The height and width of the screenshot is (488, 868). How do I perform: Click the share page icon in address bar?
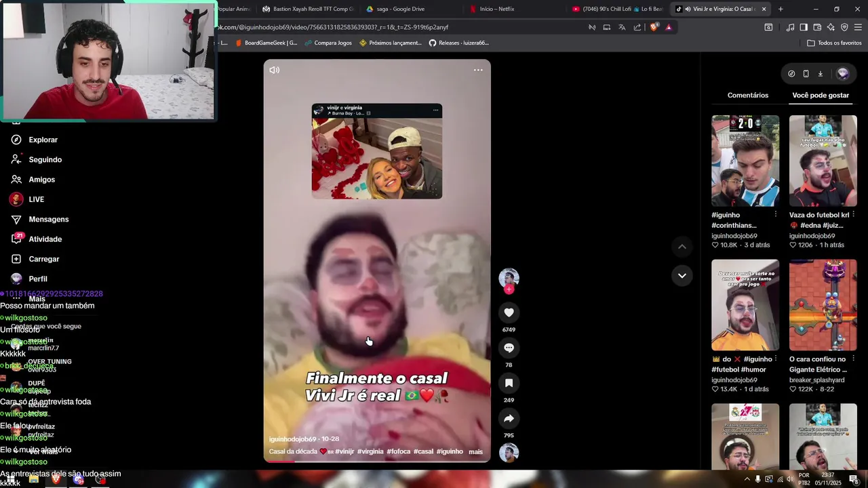(637, 27)
